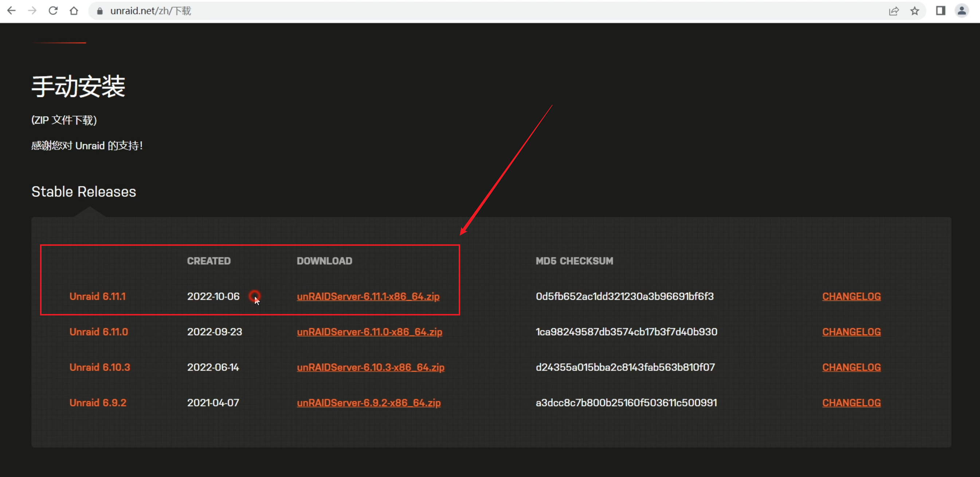Click the padlock site info icon
Image resolution: width=980 pixels, height=477 pixels.
click(100, 11)
